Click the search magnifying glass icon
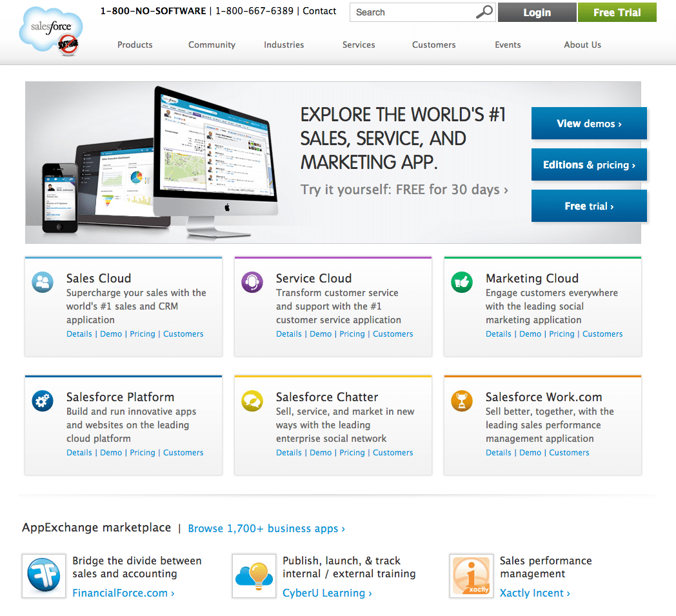The width and height of the screenshot is (676, 616). point(484,12)
